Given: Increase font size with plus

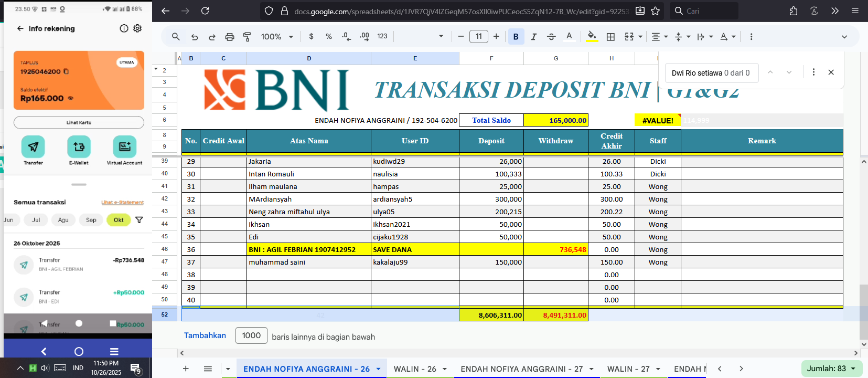Looking at the screenshot, I should (496, 37).
